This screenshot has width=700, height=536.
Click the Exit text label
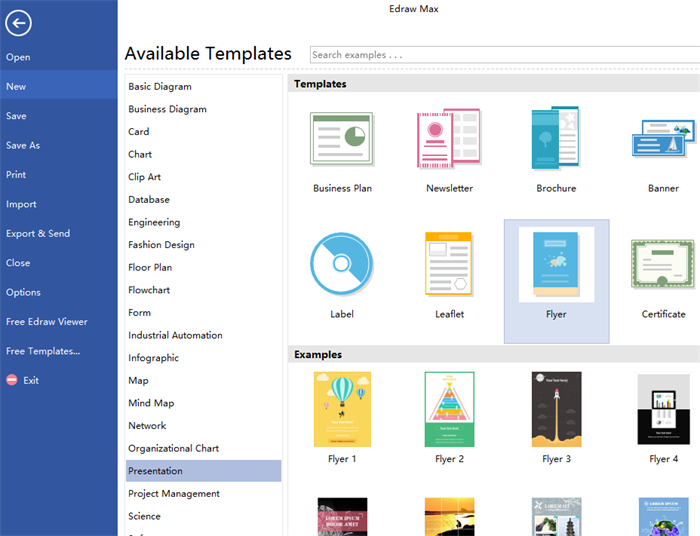[31, 380]
